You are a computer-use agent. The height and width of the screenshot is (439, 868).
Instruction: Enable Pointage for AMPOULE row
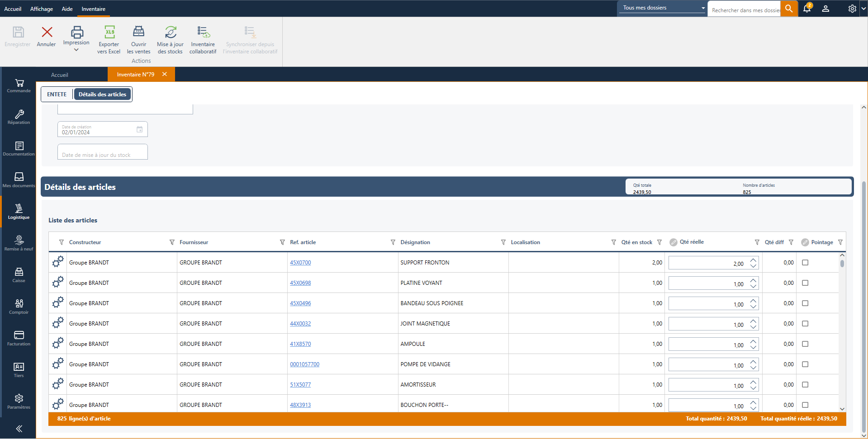click(805, 344)
